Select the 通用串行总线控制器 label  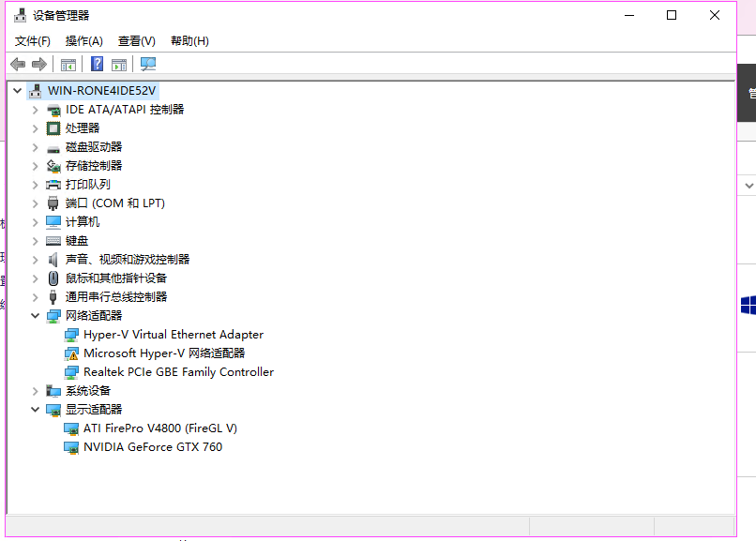(116, 297)
